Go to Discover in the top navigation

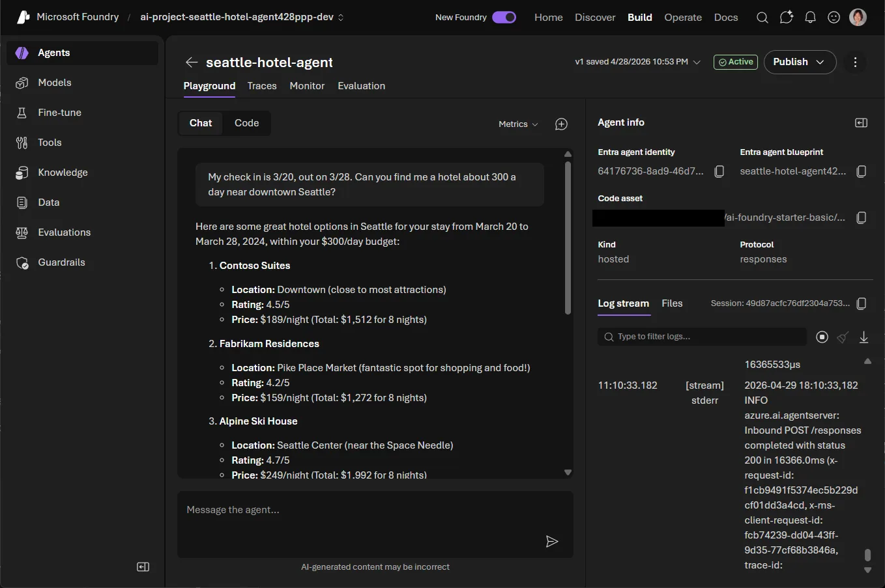click(x=595, y=18)
